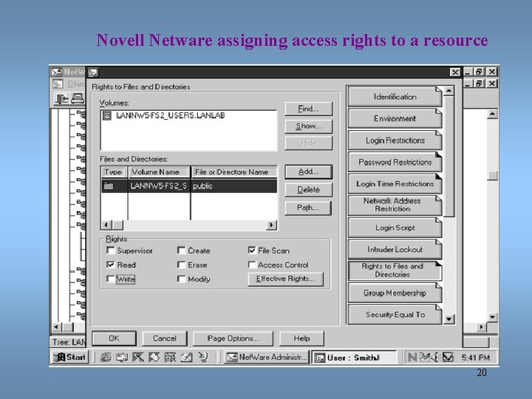Click the Type column header
This screenshot has width=532, height=399.
(x=114, y=172)
